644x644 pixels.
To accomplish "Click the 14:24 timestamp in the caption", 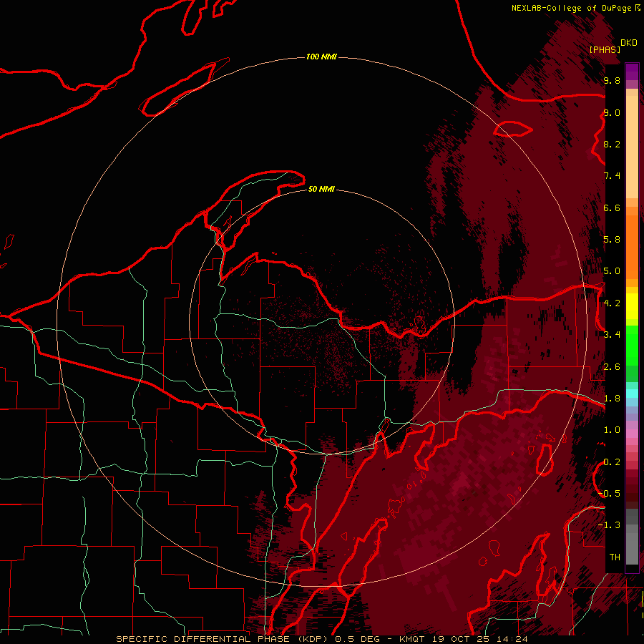I will [513, 639].
